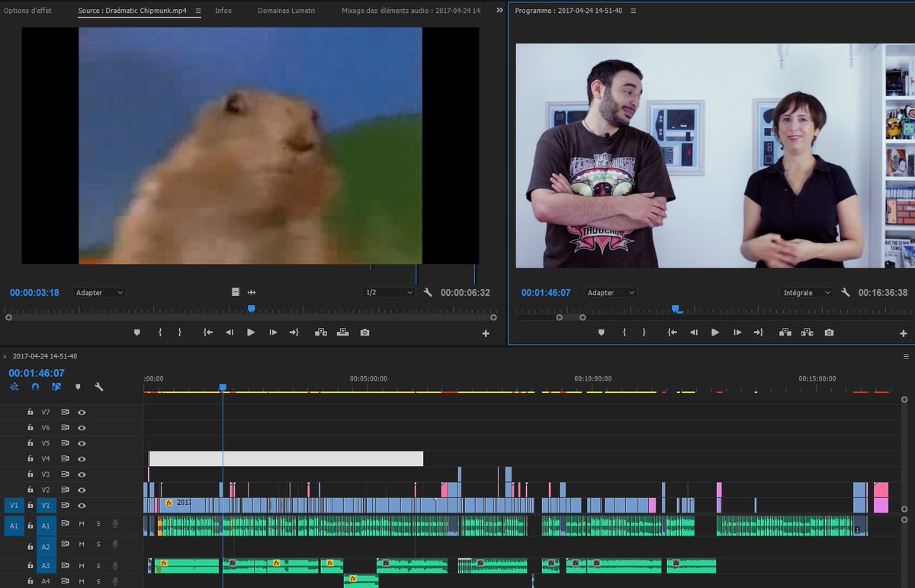Play the Source monitor clip
This screenshot has height=588, width=915.
click(x=251, y=333)
